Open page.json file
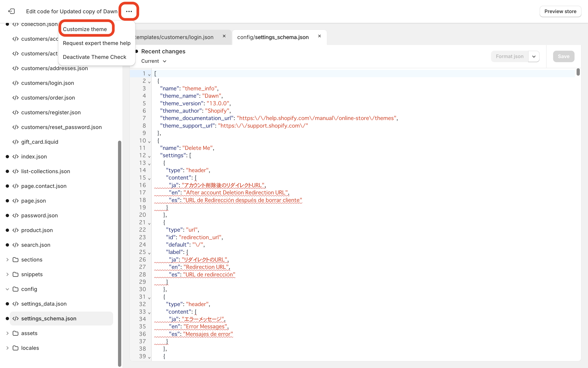The height and width of the screenshot is (368, 588). (x=33, y=201)
